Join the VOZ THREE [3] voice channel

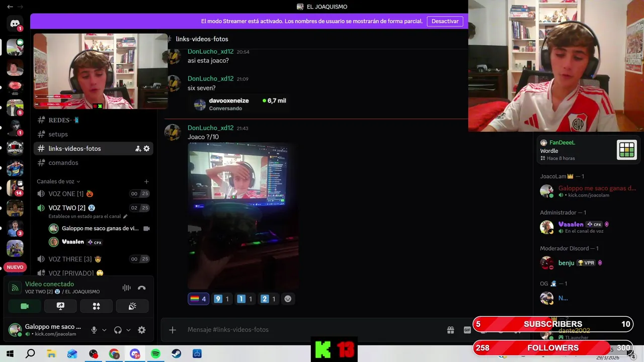[x=93, y=259]
